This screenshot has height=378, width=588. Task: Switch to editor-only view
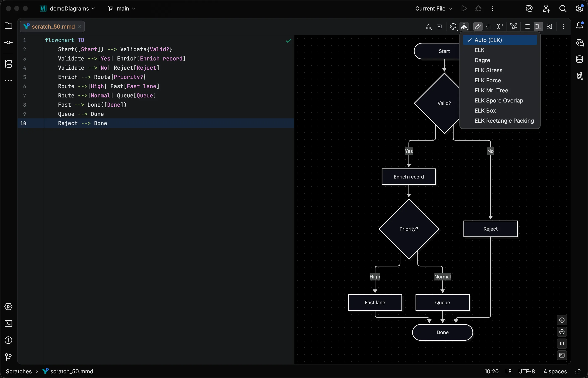pyautogui.click(x=527, y=26)
